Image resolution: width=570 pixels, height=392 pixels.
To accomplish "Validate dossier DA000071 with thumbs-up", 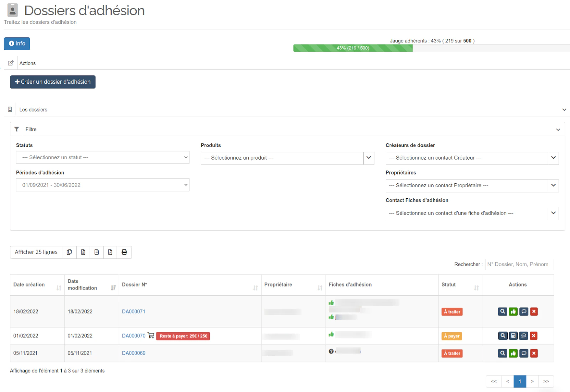I will 513,312.
